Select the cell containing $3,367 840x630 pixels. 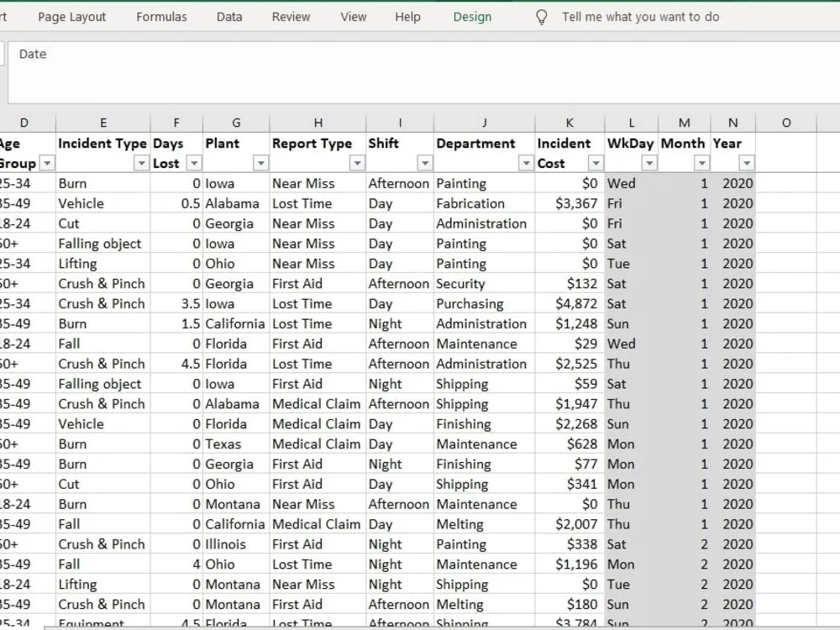(x=570, y=203)
